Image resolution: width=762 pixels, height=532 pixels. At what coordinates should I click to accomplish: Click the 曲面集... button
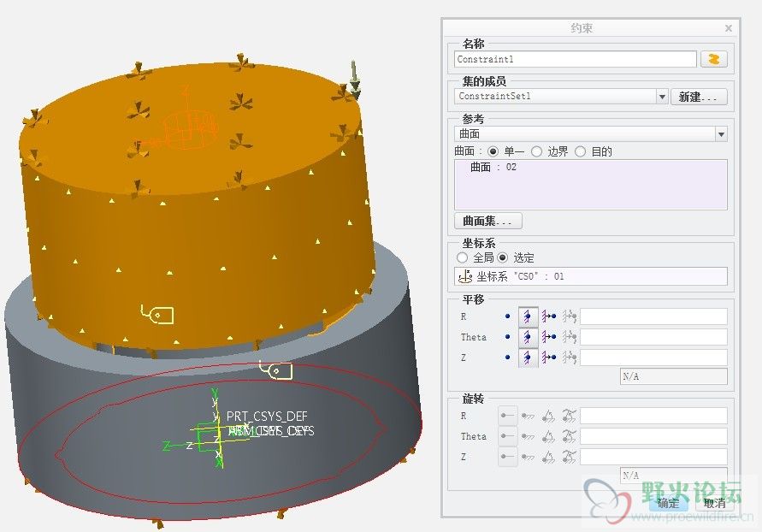pyautogui.click(x=488, y=221)
